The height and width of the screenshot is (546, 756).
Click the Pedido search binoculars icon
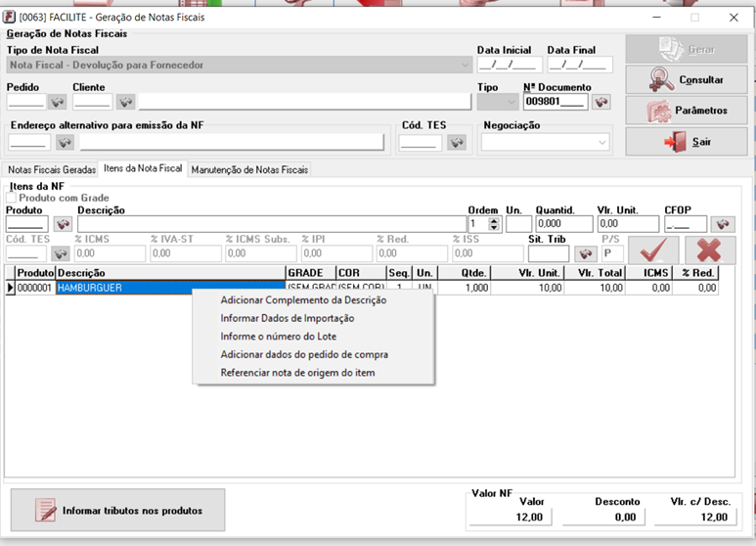tap(58, 102)
